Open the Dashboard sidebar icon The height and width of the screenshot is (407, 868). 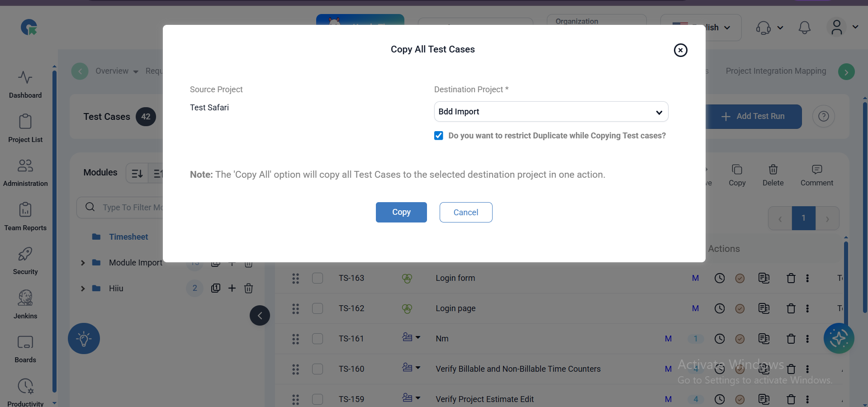click(25, 84)
